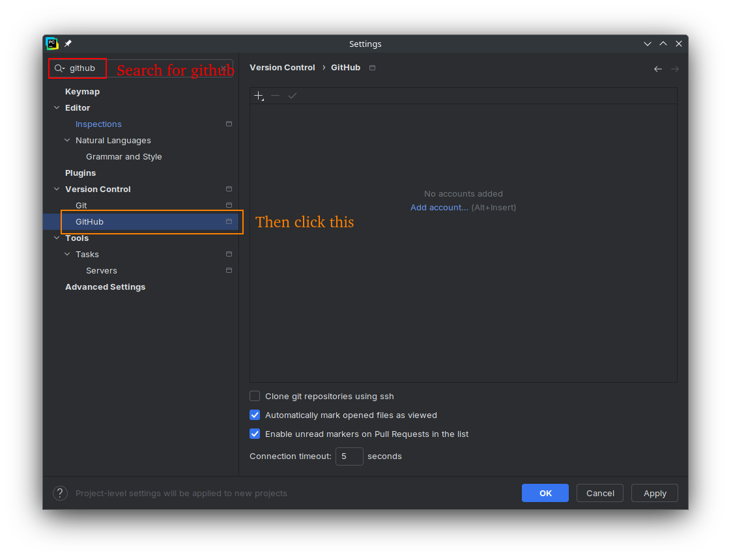Click the plus icon to add account
This screenshot has width=731, height=560.
pyautogui.click(x=259, y=96)
